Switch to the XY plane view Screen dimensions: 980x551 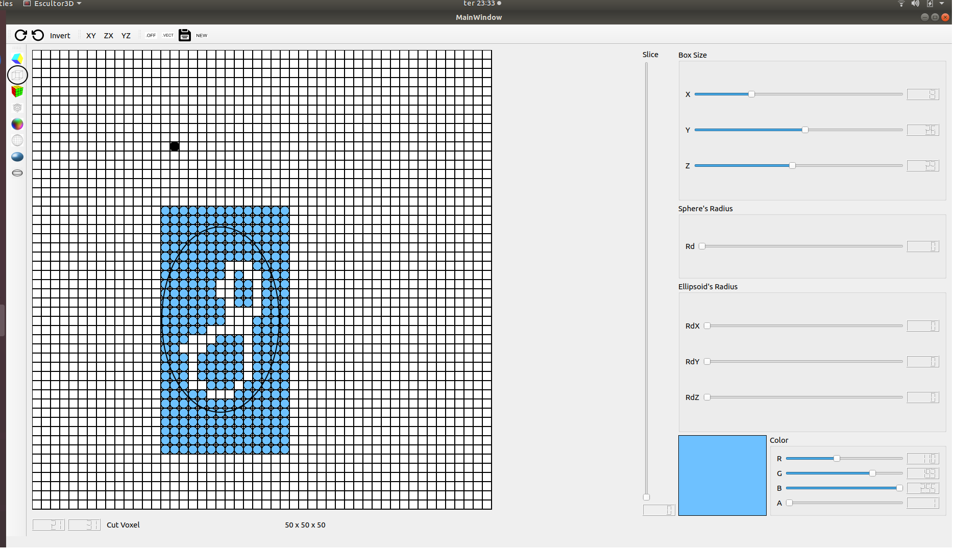(91, 35)
